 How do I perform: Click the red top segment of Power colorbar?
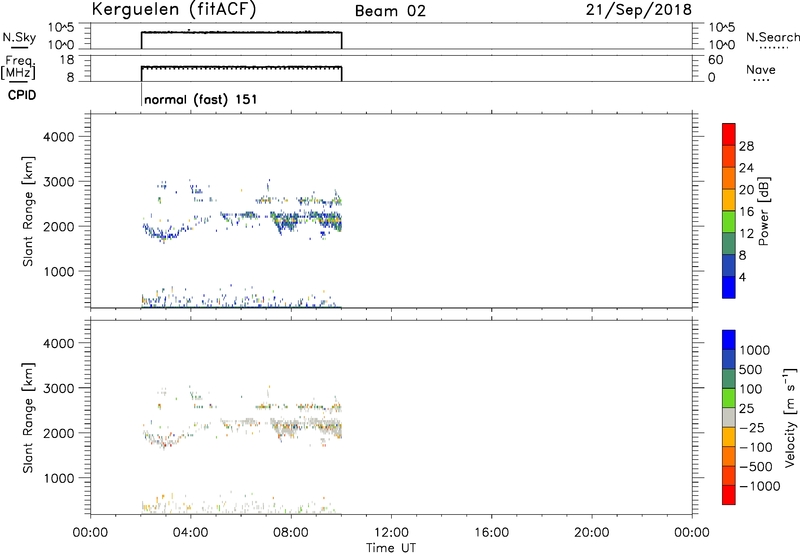coord(729,135)
